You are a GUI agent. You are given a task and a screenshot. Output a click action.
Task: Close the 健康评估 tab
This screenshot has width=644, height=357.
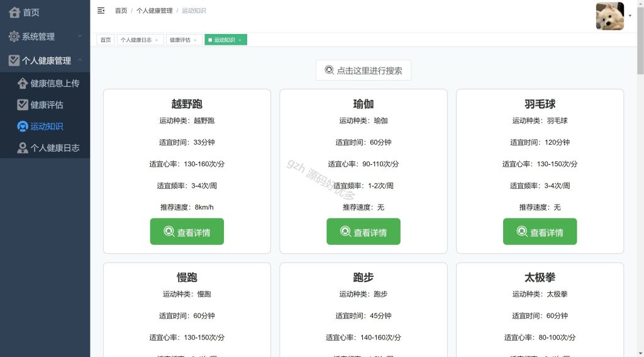coord(195,40)
